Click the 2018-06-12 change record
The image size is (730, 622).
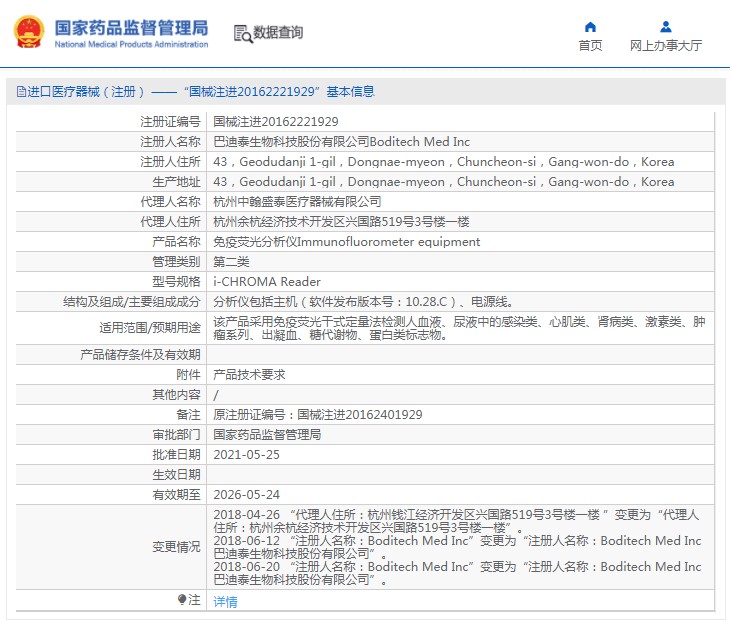[x=457, y=547]
